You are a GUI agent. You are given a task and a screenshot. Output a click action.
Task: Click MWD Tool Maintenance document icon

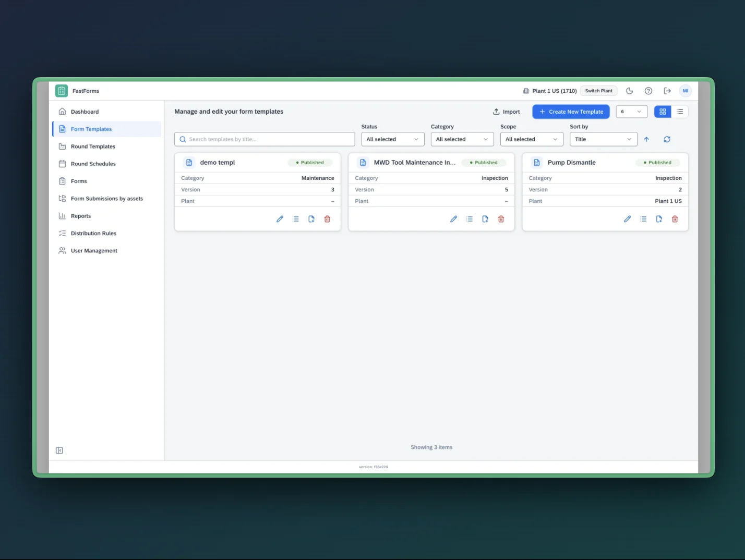(x=363, y=163)
